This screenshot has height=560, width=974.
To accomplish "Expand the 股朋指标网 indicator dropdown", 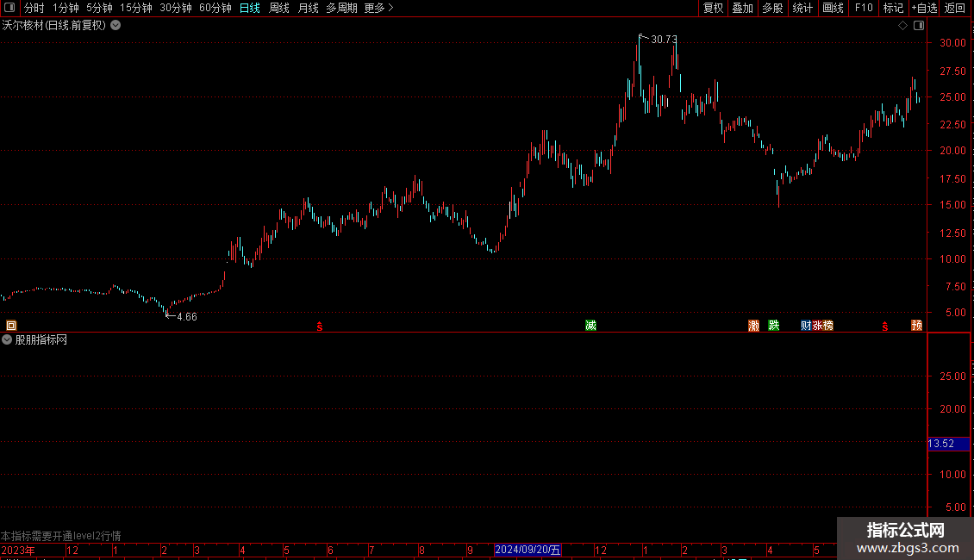I will coord(7,339).
